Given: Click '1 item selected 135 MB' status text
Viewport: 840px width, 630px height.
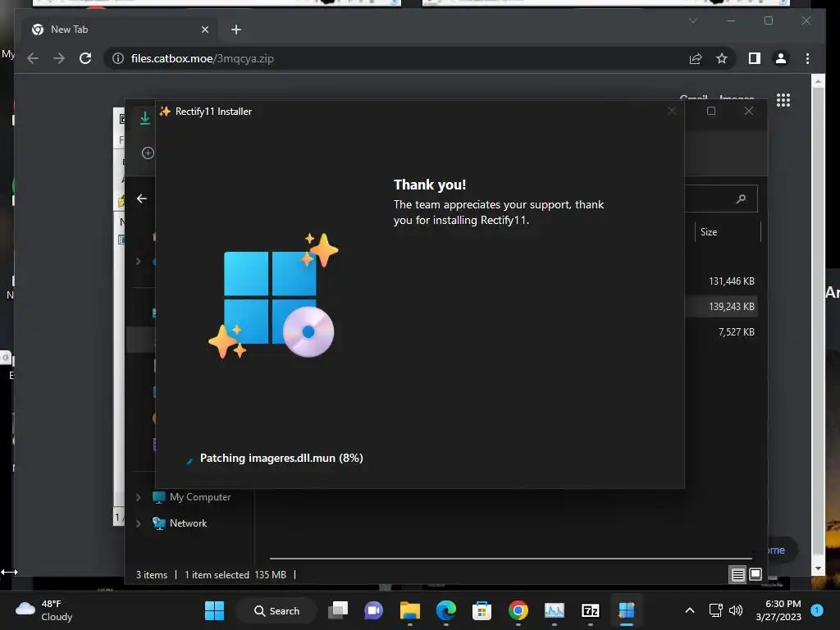Looking at the screenshot, I should click(235, 575).
